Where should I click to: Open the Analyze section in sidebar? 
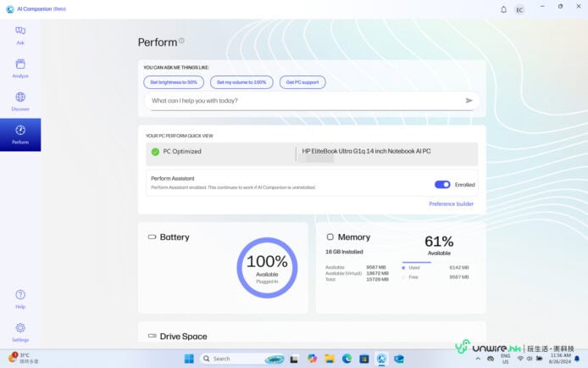pyautogui.click(x=20, y=68)
